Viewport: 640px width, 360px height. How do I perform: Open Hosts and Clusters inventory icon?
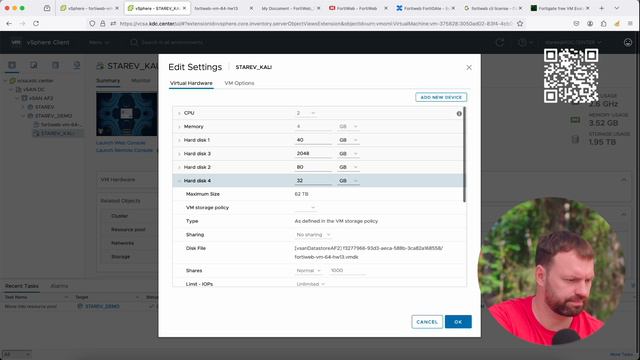(x=12, y=65)
